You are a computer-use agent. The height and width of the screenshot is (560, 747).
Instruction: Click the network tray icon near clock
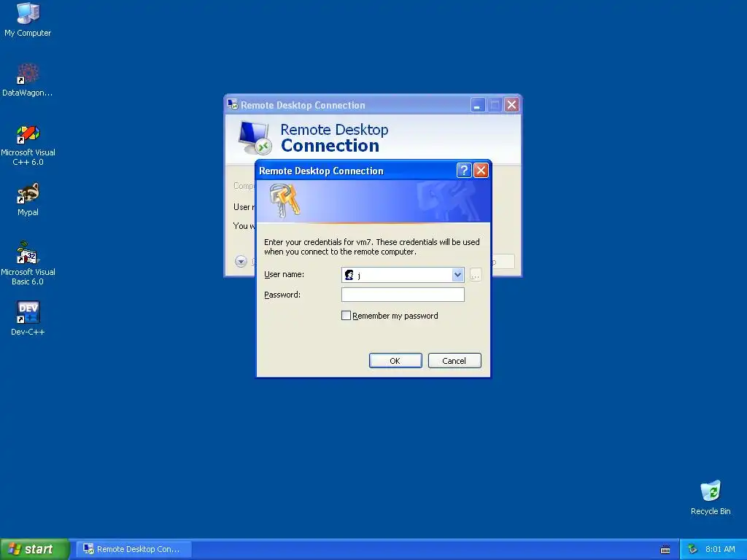pyautogui.click(x=692, y=549)
